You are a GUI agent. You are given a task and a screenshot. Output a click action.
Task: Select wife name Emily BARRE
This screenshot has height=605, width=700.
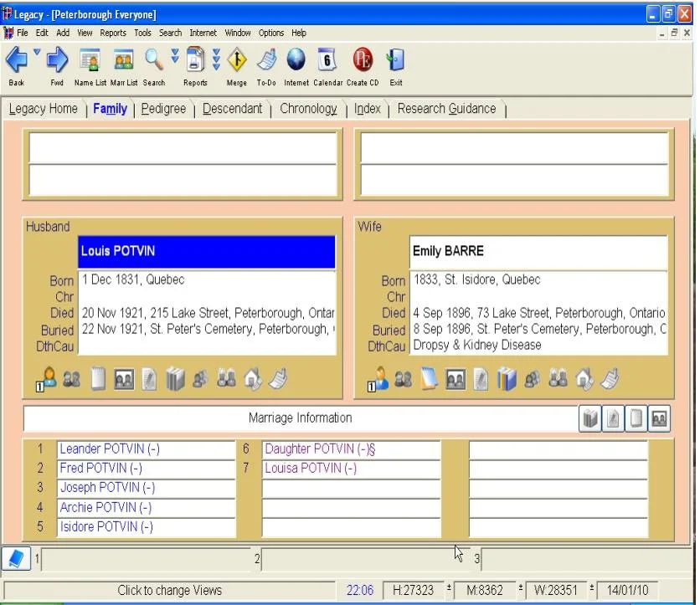point(538,252)
